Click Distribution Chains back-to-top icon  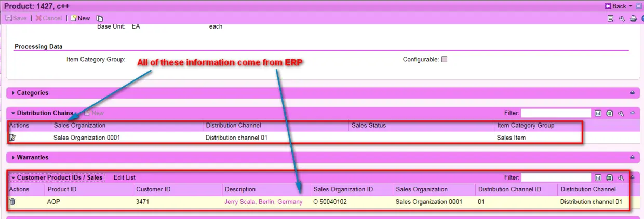633,113
